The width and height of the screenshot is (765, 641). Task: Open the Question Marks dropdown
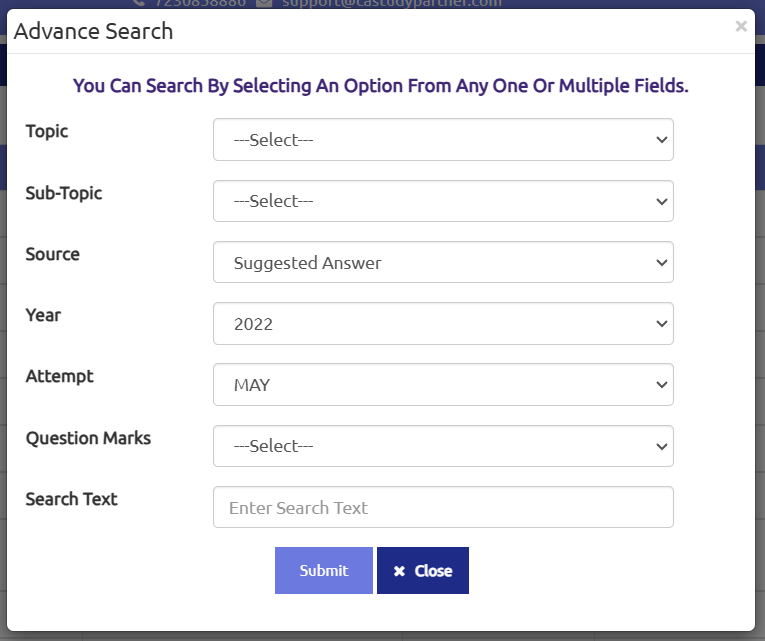click(x=443, y=446)
